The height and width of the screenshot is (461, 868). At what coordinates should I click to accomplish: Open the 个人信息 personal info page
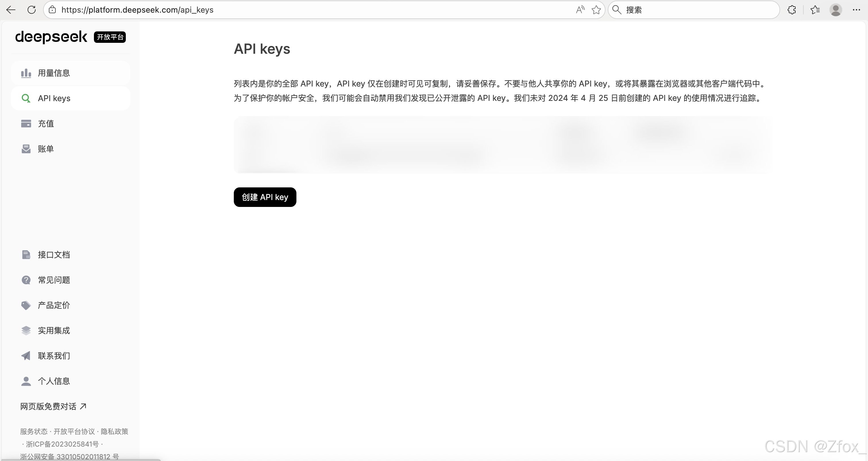(54, 381)
